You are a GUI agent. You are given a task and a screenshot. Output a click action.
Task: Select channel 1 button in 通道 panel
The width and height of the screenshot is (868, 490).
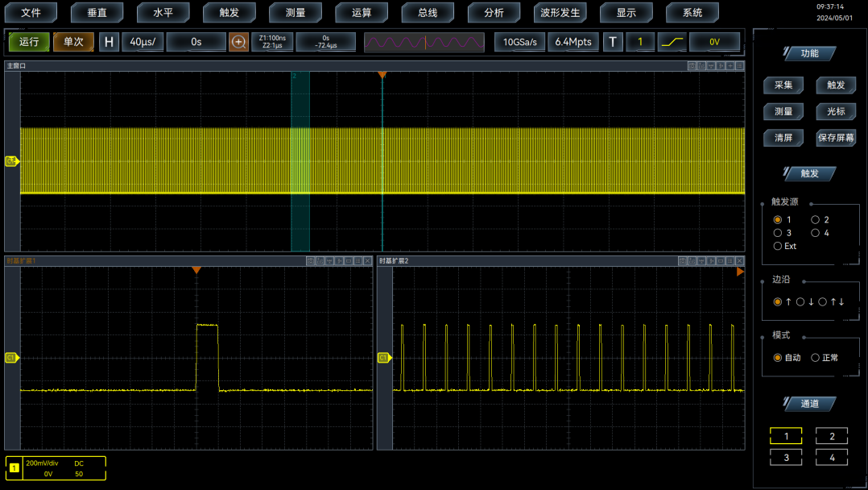point(786,436)
